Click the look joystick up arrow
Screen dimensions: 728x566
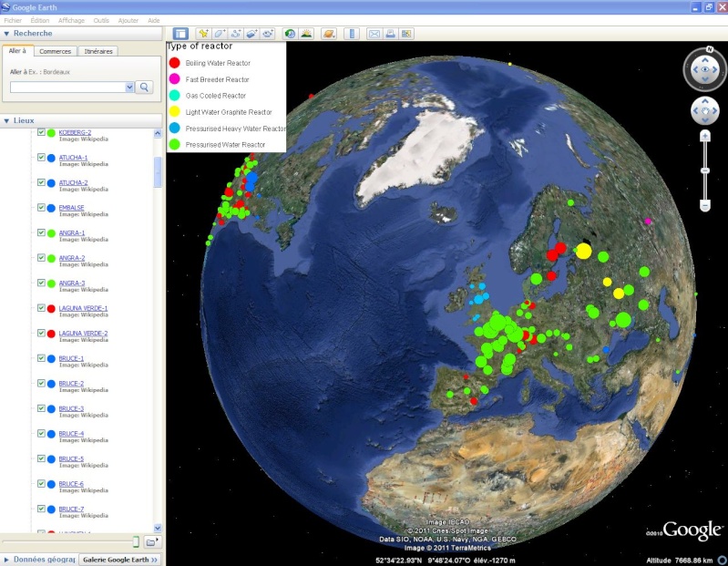[705, 60]
